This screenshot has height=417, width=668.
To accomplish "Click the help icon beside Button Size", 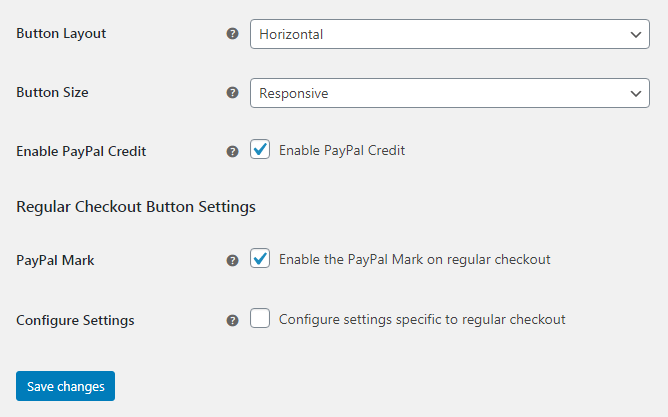I will click(x=232, y=92).
